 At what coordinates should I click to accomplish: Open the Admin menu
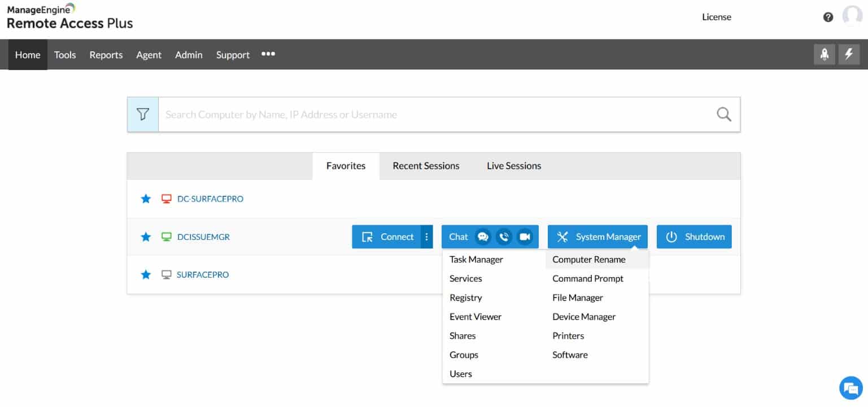[189, 55]
